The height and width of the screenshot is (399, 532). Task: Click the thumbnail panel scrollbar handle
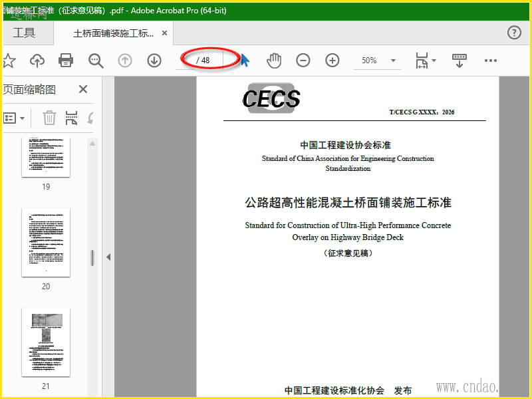(92, 258)
